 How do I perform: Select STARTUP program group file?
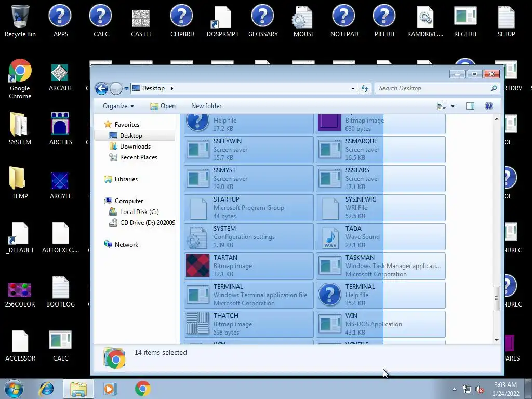pos(249,208)
